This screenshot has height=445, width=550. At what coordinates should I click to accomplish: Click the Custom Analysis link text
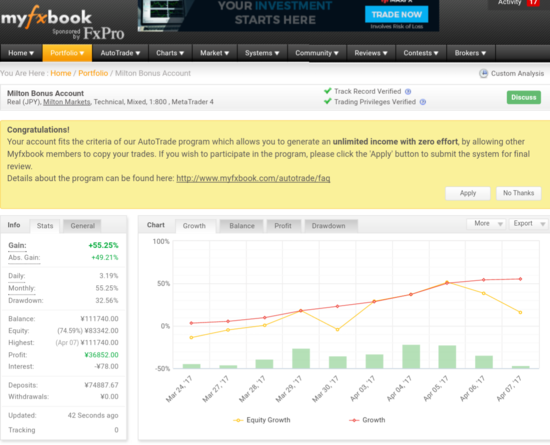click(x=517, y=74)
